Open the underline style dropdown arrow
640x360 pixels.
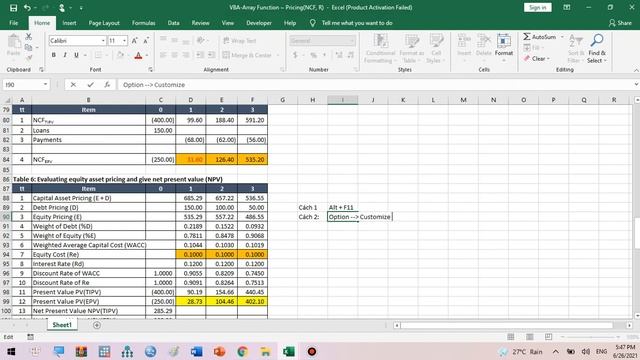point(85,55)
